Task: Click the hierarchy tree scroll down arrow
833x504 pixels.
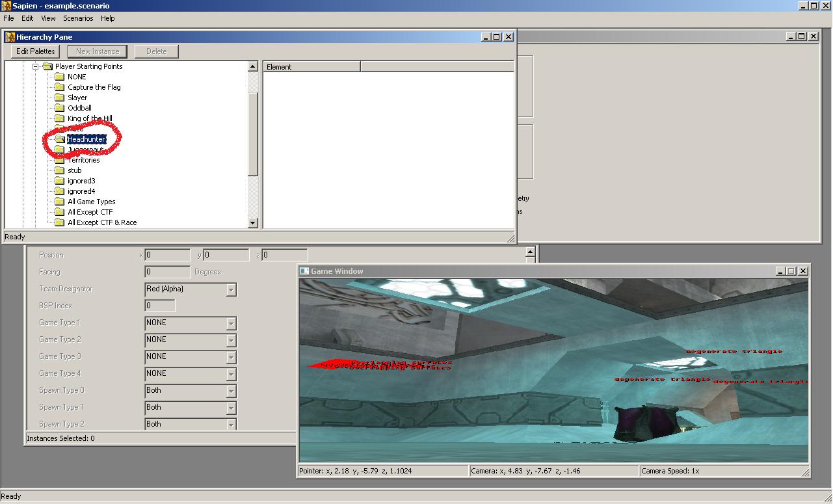Action: pyautogui.click(x=253, y=223)
